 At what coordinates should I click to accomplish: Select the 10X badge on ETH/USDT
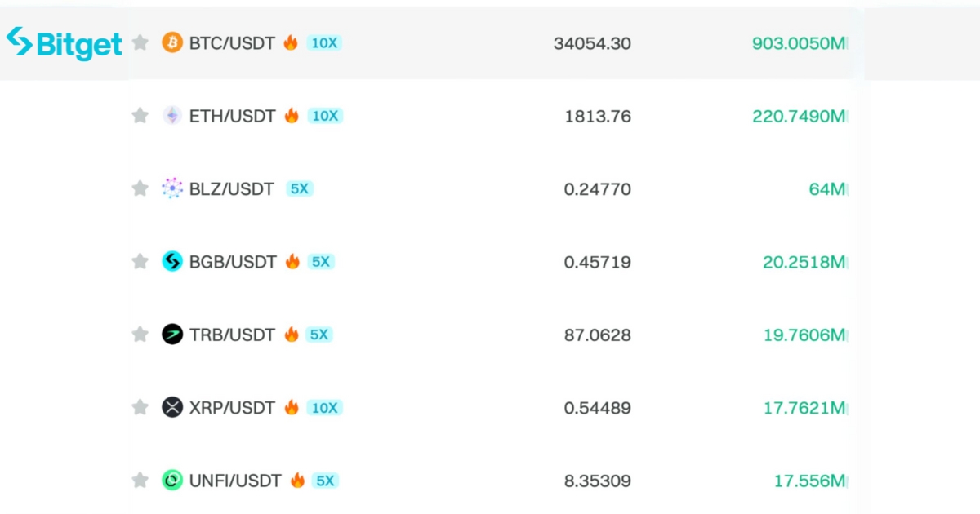pyautogui.click(x=325, y=116)
